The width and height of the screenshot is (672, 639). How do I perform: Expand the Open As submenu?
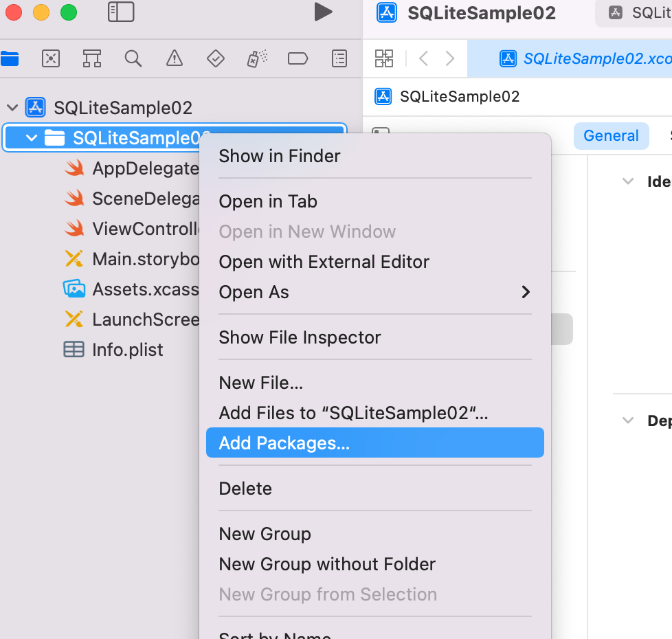(526, 292)
